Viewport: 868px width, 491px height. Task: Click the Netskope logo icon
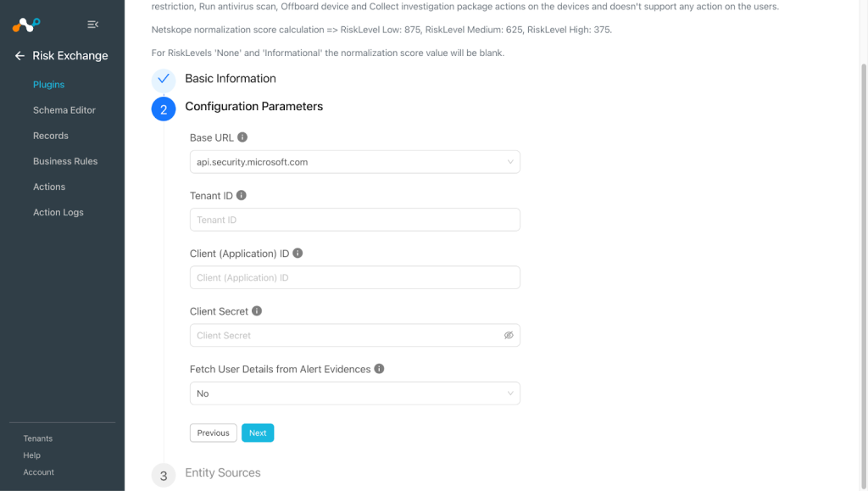coord(26,25)
